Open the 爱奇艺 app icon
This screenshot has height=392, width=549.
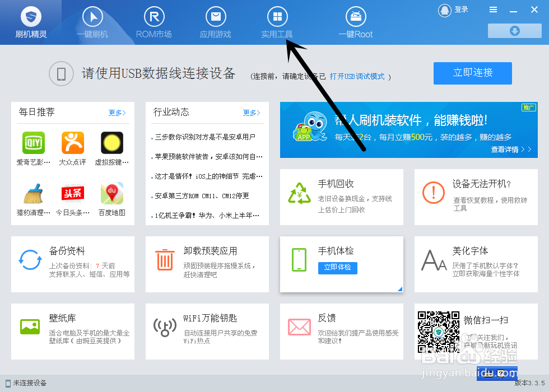[34, 143]
